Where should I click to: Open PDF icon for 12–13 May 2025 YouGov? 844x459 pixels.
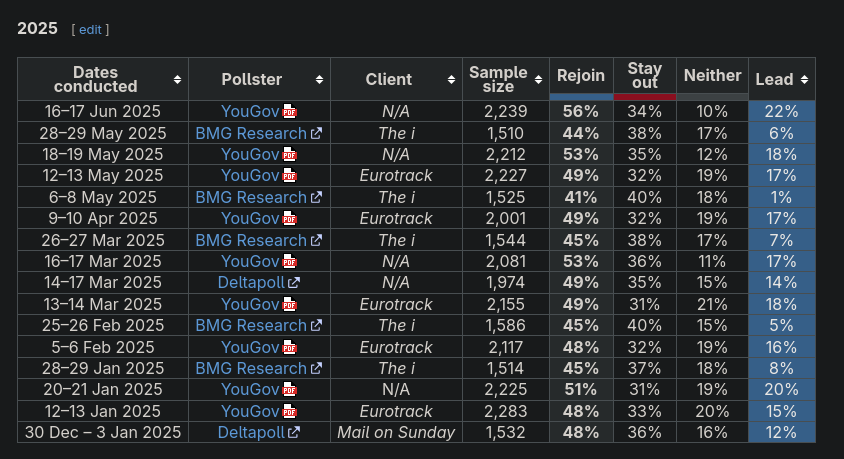pos(290,175)
